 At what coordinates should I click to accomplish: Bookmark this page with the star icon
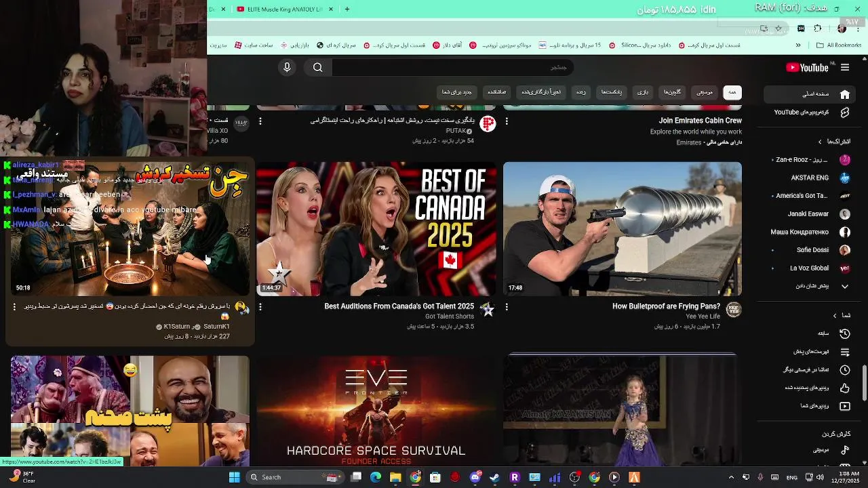point(778,28)
